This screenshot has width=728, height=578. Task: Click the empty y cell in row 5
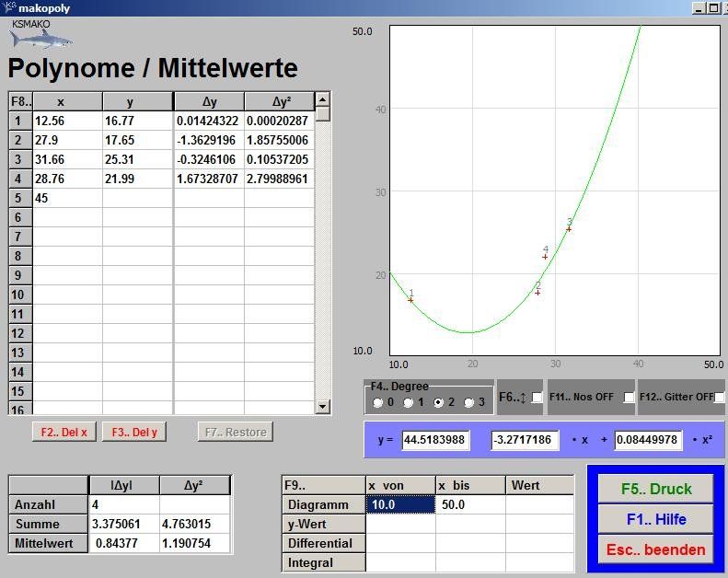point(137,198)
